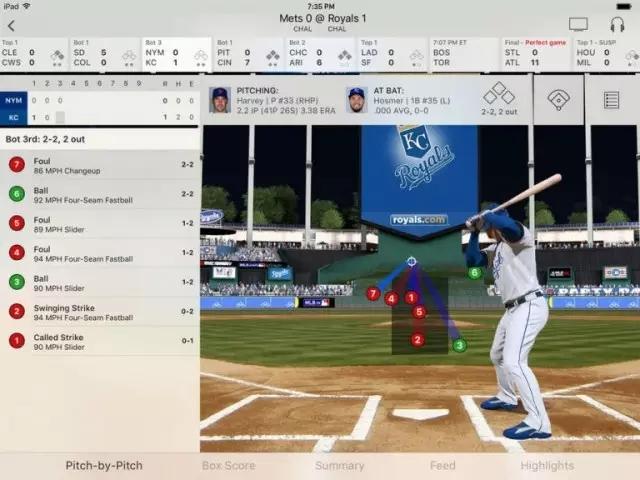The width and height of the screenshot is (640, 480).
Task: Select green pitch 6 marker near batter
Action: pos(475,272)
